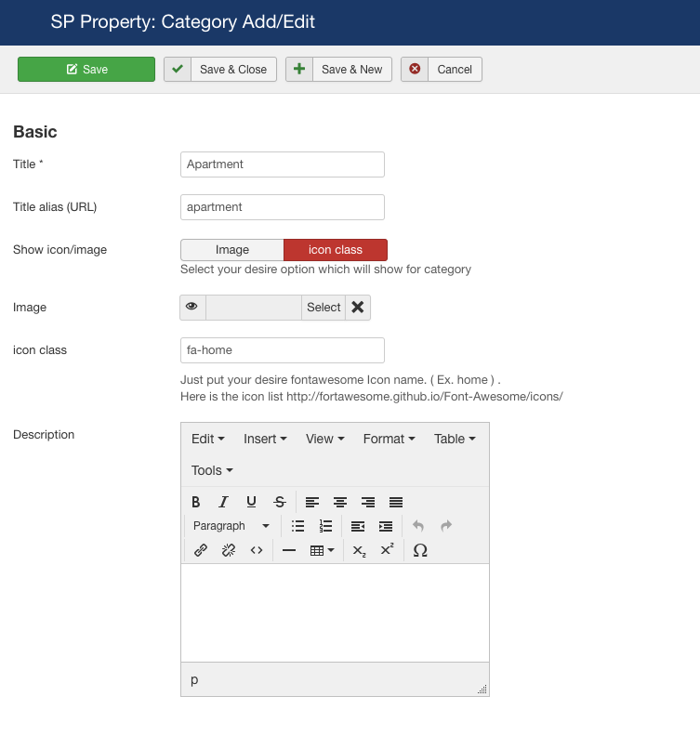
Task: Grab the editor resize handle
Action: pyautogui.click(x=482, y=689)
